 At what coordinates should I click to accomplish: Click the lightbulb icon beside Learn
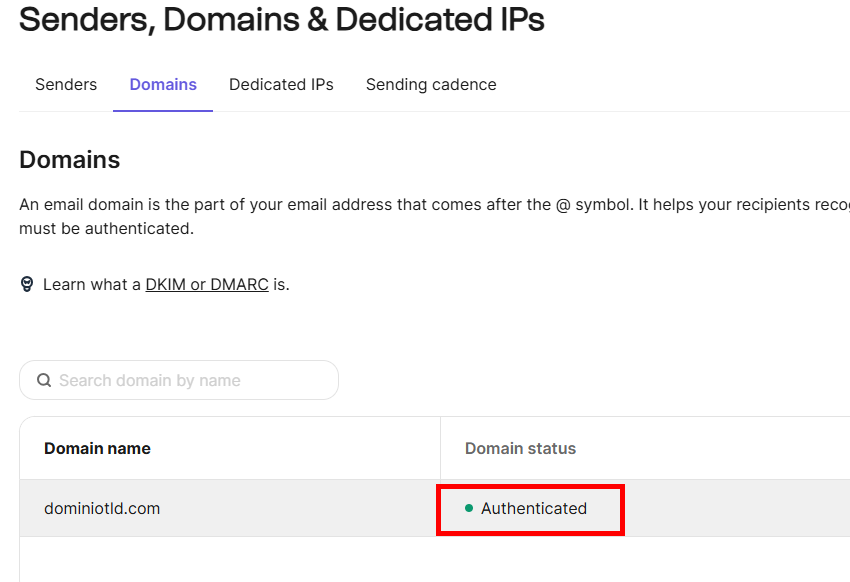coord(27,284)
